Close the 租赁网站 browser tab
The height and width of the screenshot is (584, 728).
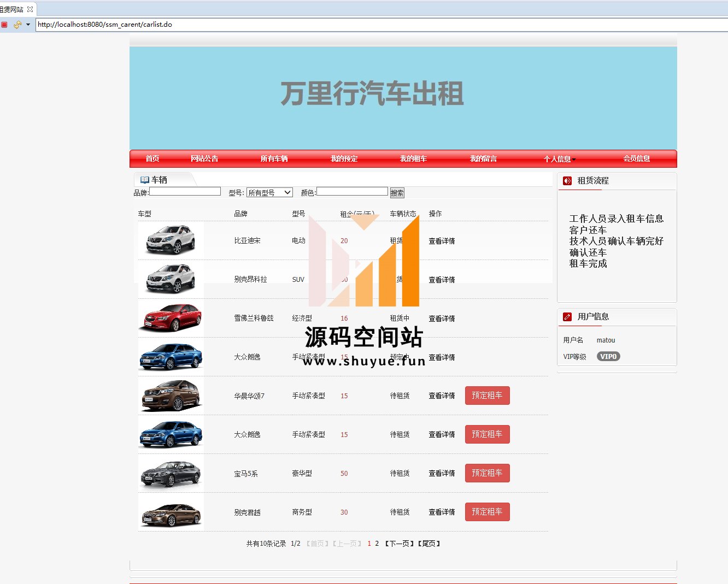pos(30,9)
